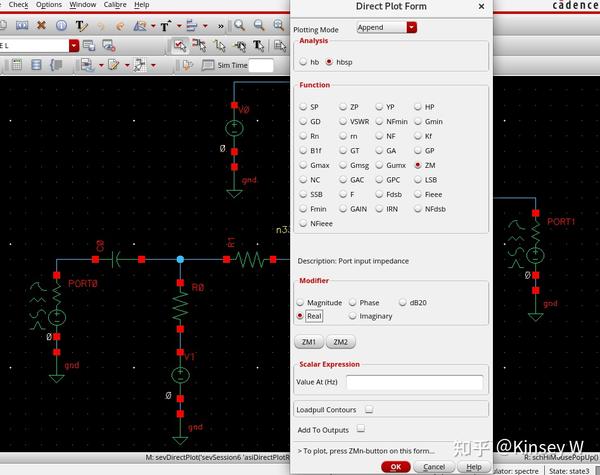The image size is (600, 475).
Task: Tick the Add To Outputs checkbox
Action: tap(360, 428)
